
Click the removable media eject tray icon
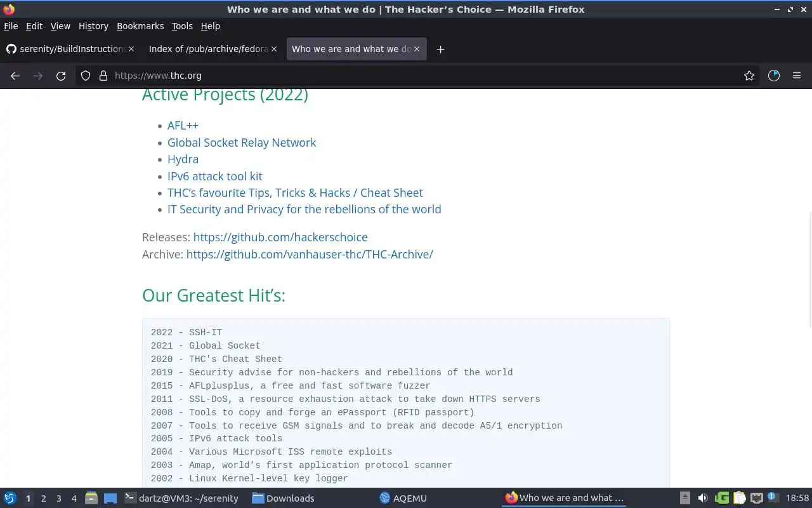685,498
